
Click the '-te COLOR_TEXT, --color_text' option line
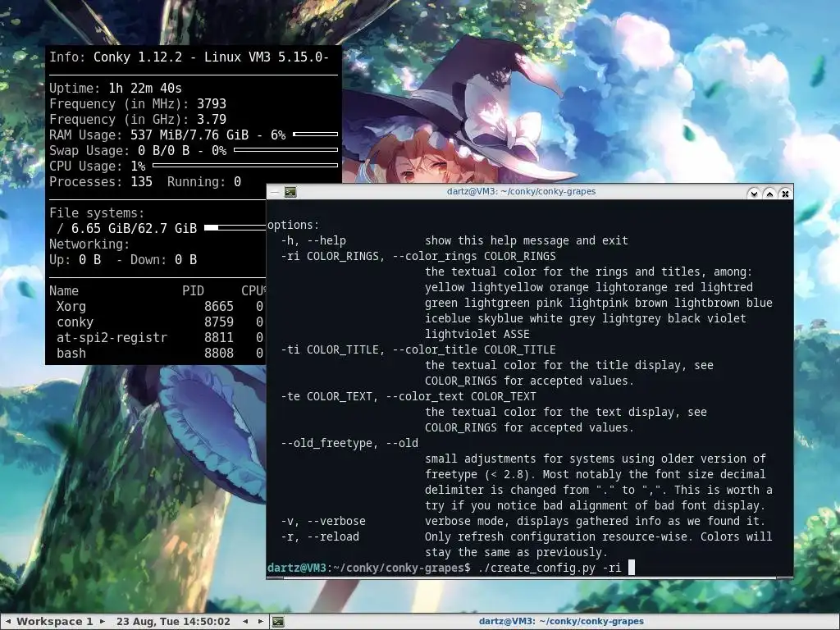pyautogui.click(x=409, y=396)
